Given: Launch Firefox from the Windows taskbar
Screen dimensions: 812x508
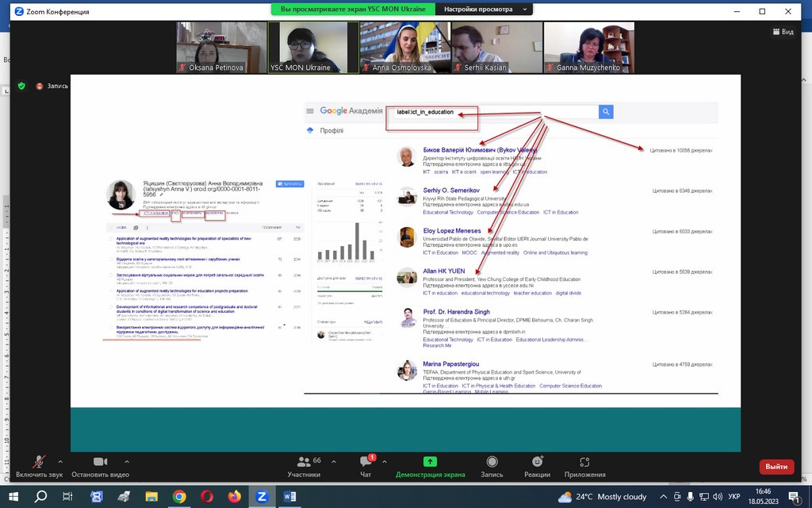Looking at the screenshot, I should coord(234,496).
